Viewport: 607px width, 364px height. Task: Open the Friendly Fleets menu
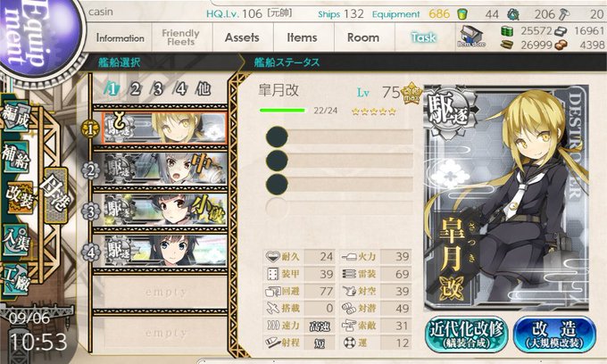click(x=181, y=37)
